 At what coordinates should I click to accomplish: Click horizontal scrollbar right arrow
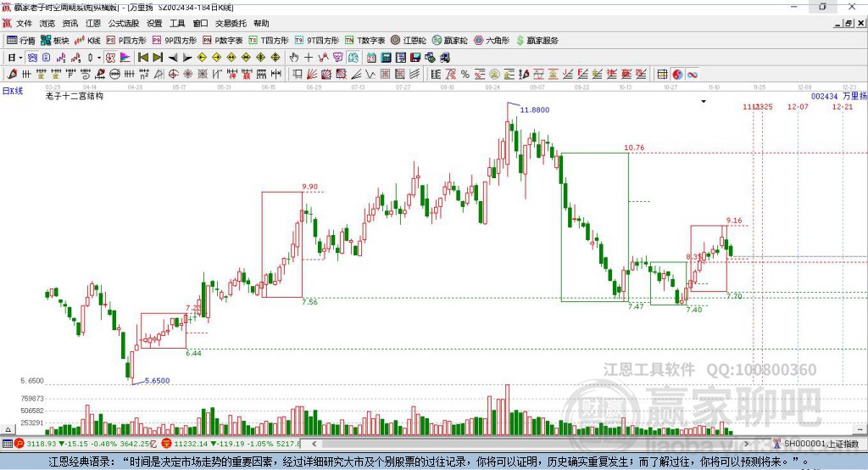[x=746, y=444]
